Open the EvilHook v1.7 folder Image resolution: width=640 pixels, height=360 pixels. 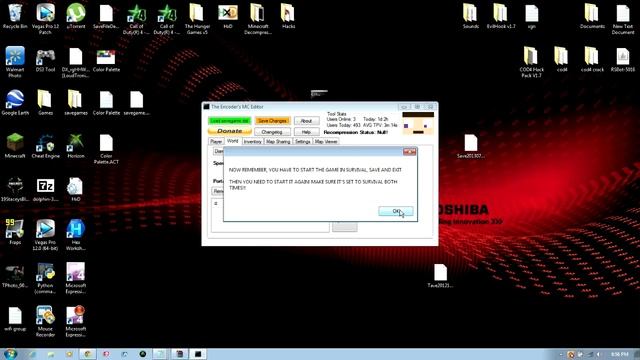[501, 17]
